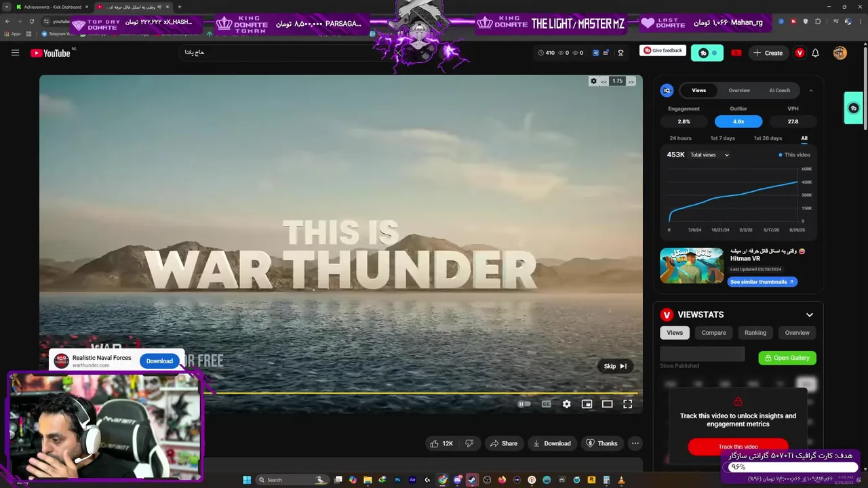Click the green Open Gallery button

point(787,358)
